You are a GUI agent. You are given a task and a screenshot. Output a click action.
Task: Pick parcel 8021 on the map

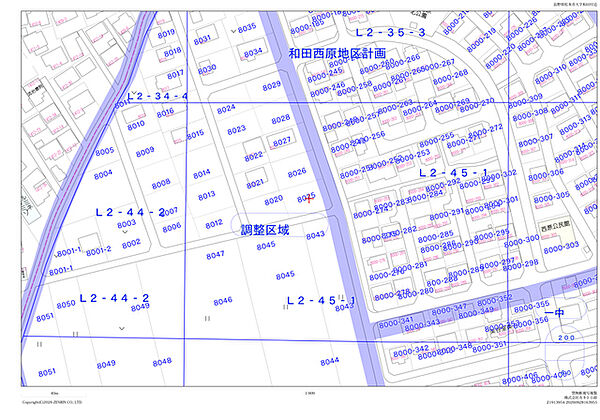[x=255, y=184]
